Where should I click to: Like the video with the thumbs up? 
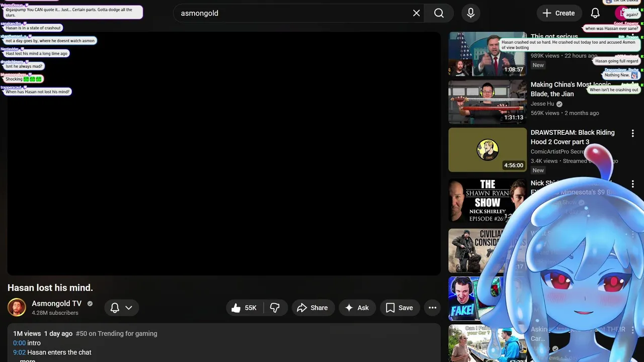click(x=245, y=308)
